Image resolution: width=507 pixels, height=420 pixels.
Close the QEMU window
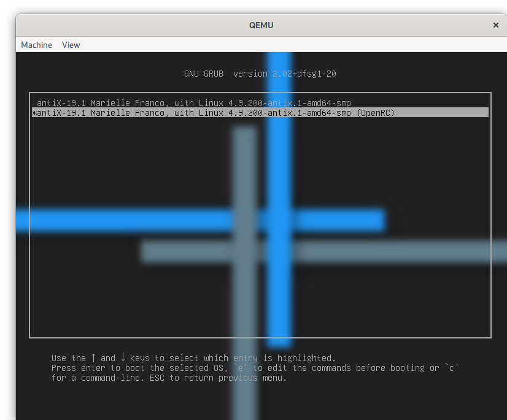point(496,25)
